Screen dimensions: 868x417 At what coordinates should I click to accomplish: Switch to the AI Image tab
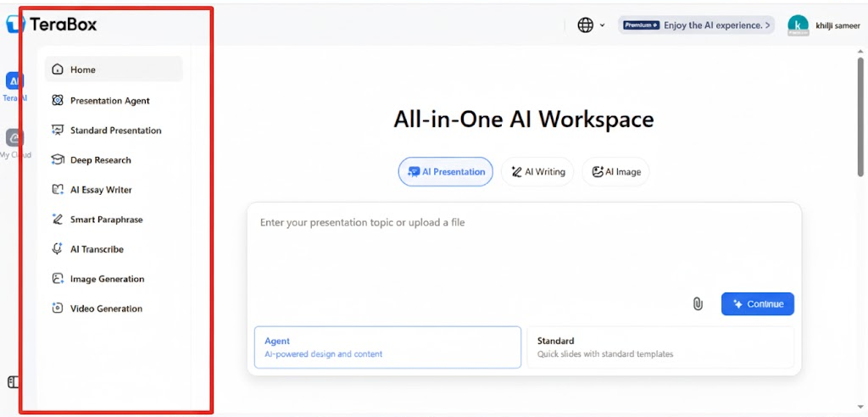tap(615, 172)
